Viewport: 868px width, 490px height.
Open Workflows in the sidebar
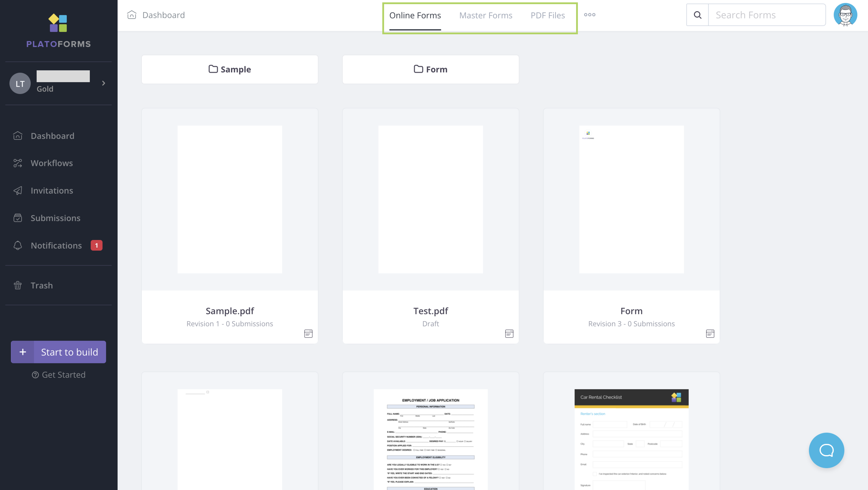coord(52,163)
